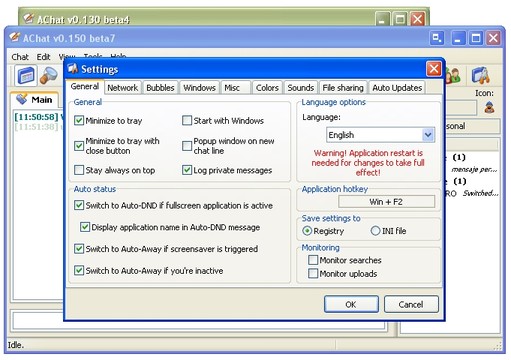Open the Edit menu
The image size is (511, 360).
[43, 57]
